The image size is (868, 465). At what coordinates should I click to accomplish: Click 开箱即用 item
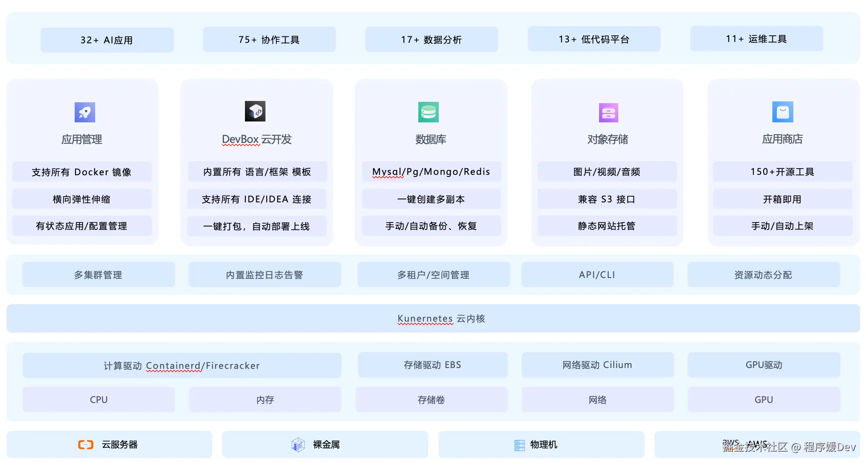click(782, 199)
